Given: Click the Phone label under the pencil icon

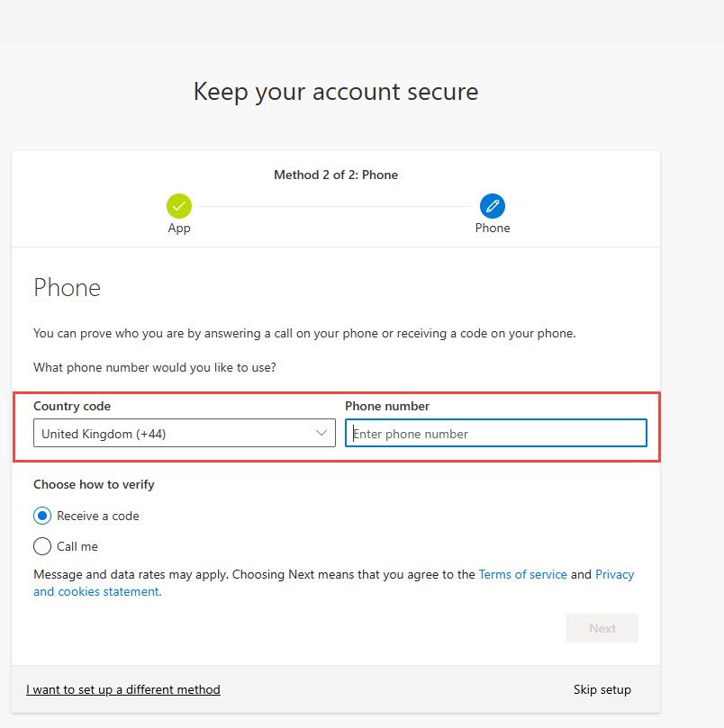Looking at the screenshot, I should [x=493, y=229].
